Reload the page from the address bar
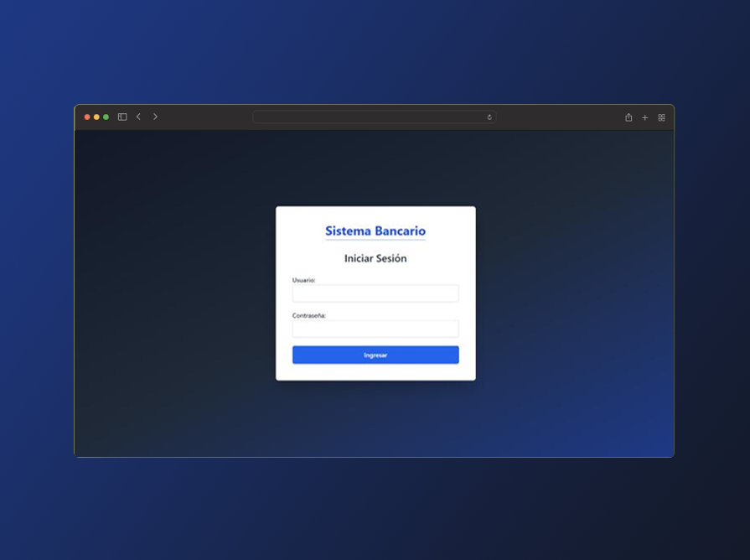Screen dimensions: 750x560 coord(489,117)
